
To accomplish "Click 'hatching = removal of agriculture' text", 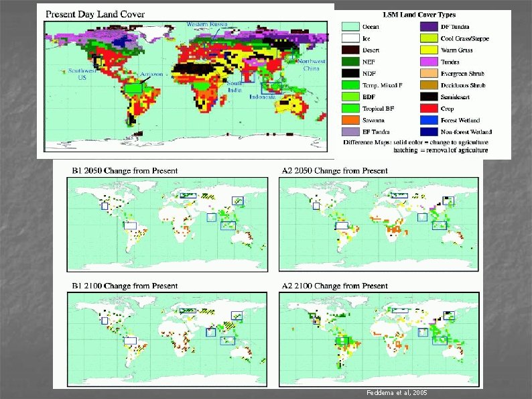I will [441, 150].
